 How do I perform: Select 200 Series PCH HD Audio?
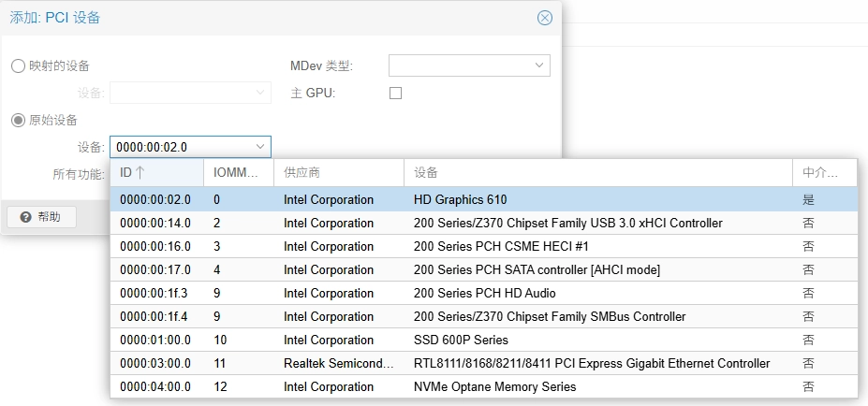tap(484, 293)
